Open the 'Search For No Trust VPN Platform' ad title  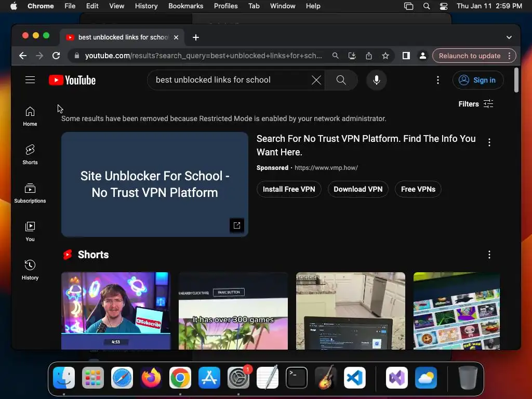pos(366,145)
